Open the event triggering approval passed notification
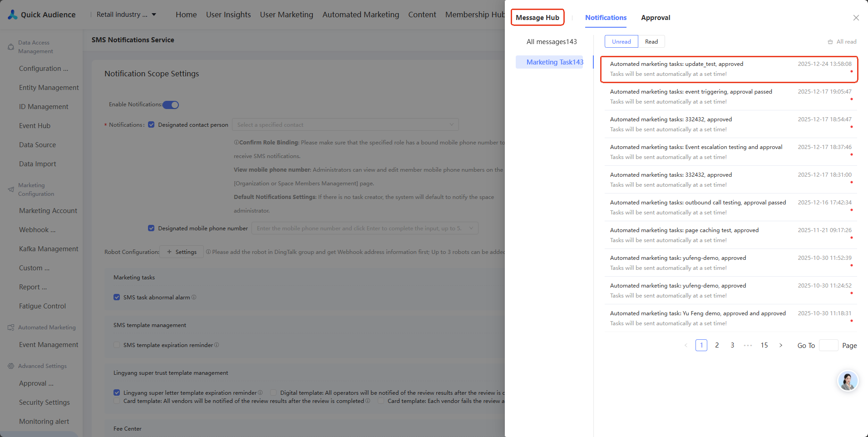Screen dimensions: 868x437 (x=731, y=97)
